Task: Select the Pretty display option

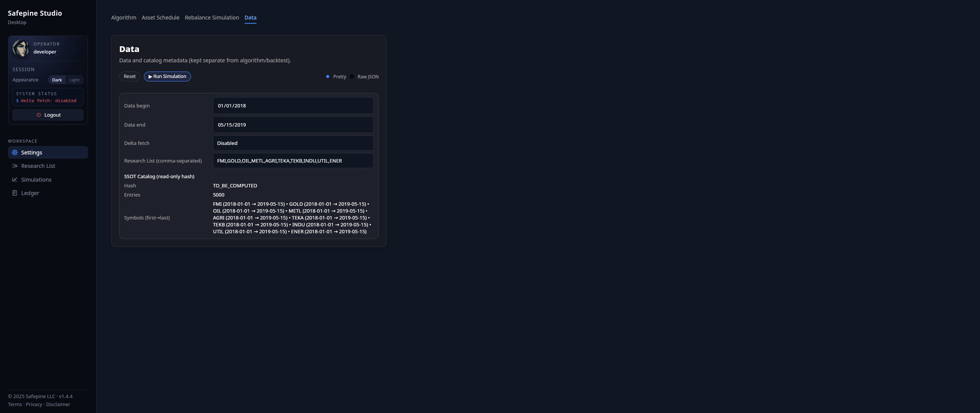Action: coord(328,76)
